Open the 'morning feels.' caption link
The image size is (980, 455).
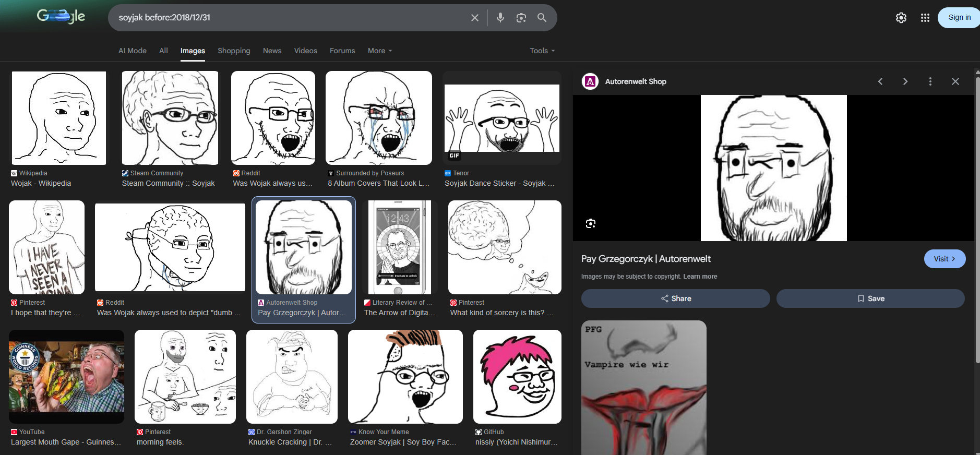(x=160, y=442)
